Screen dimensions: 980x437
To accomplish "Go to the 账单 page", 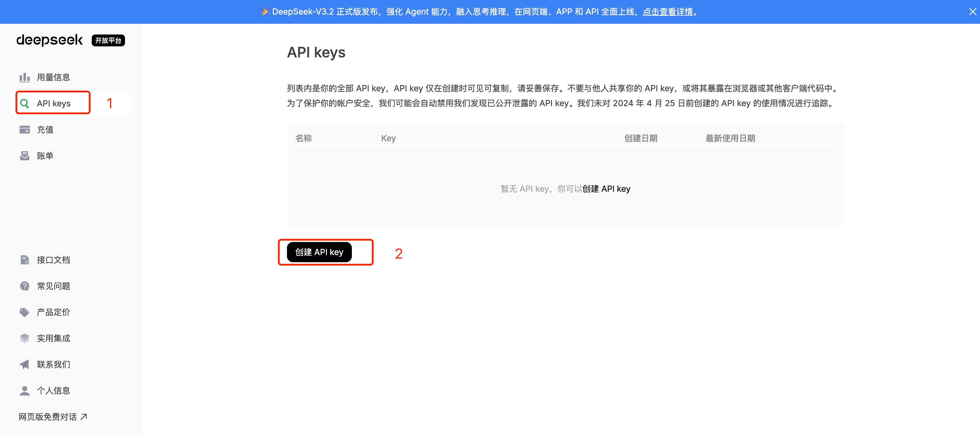I will [x=45, y=156].
